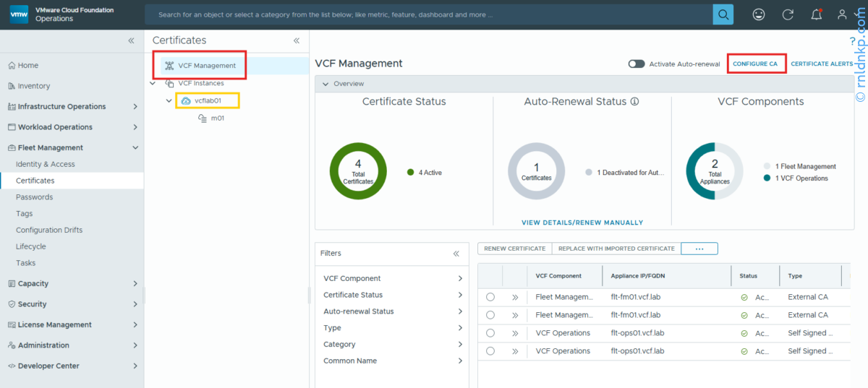Screen dimensions: 868x388
Task: Open the notifications bell icon
Action: 816,14
